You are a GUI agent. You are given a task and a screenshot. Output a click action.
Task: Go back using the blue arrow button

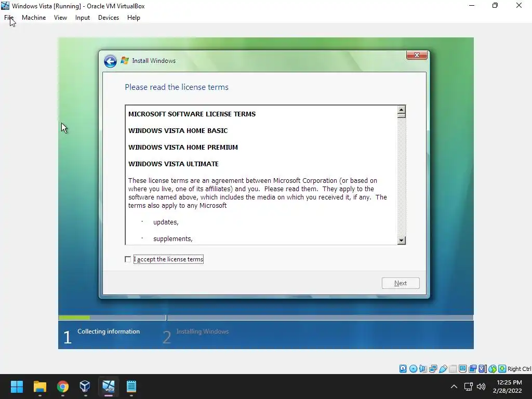[110, 61]
